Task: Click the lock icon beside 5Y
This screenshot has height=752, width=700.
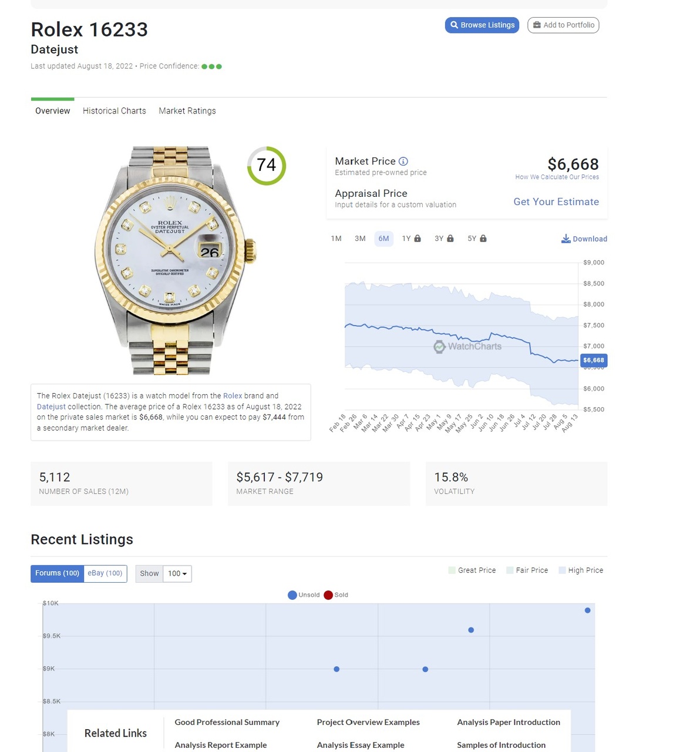Action: click(483, 239)
